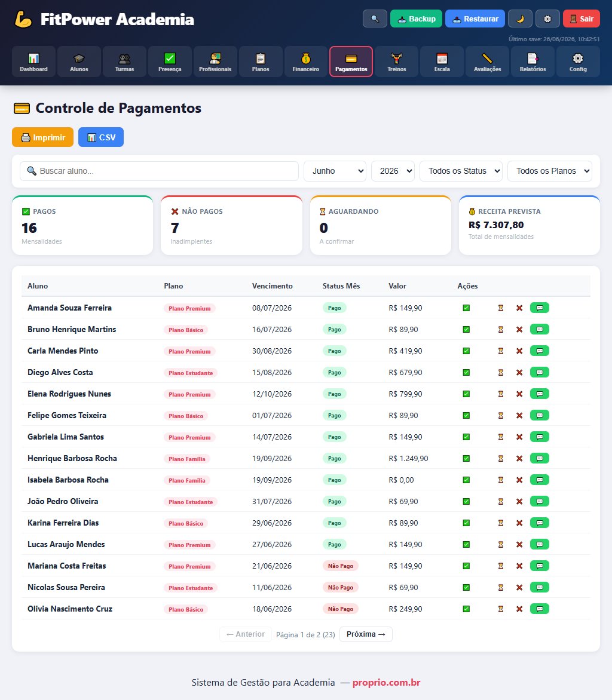Expand the Junho month dropdown
Screen dimensions: 612x700
click(x=335, y=171)
